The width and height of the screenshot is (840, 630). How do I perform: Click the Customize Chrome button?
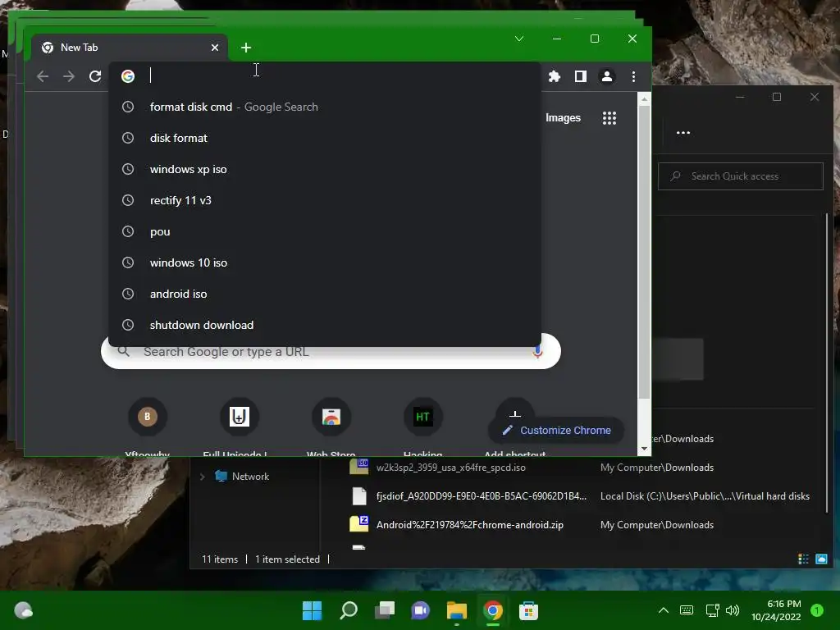[556, 430]
